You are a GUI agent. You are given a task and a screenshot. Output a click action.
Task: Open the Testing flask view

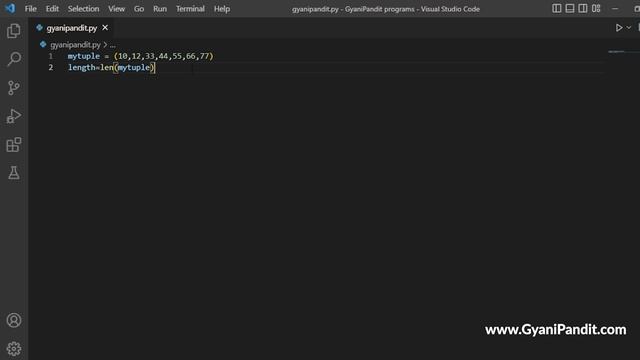click(x=13, y=173)
